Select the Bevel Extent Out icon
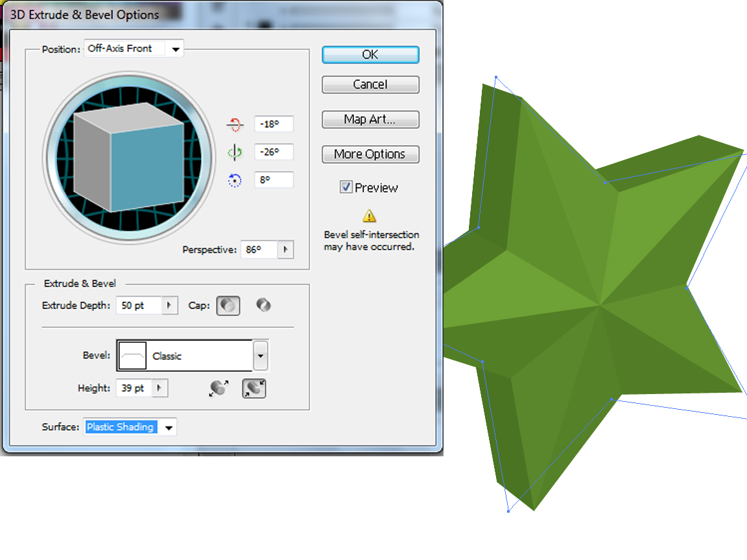 pyautogui.click(x=218, y=388)
